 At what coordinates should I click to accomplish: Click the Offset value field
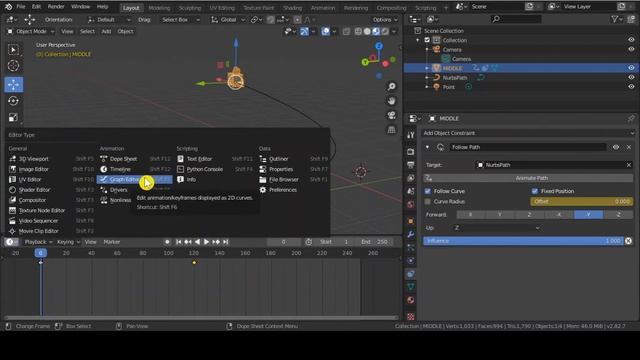pyautogui.click(x=582, y=202)
